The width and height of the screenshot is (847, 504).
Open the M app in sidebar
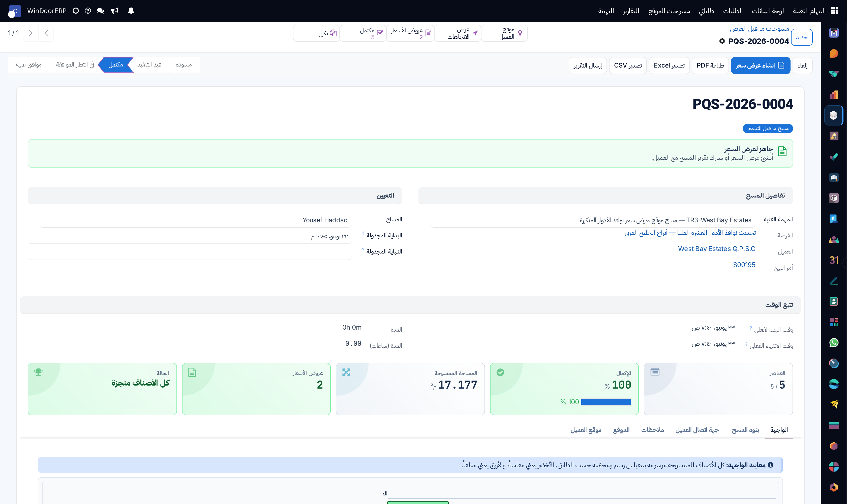(833, 33)
